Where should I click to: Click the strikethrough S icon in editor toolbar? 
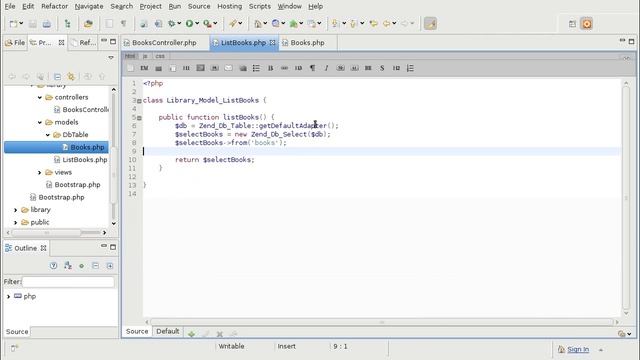click(x=382, y=68)
